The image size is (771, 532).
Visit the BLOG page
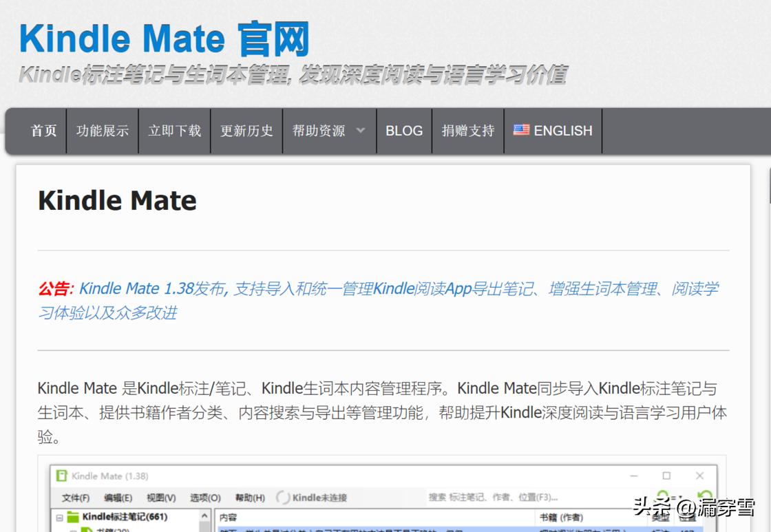403,131
